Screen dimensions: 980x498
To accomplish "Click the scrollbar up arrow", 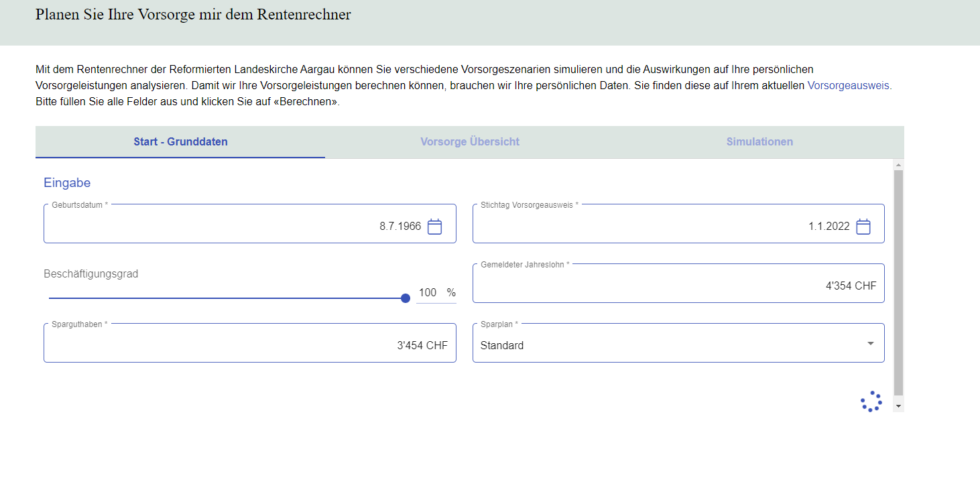I will tap(898, 164).
